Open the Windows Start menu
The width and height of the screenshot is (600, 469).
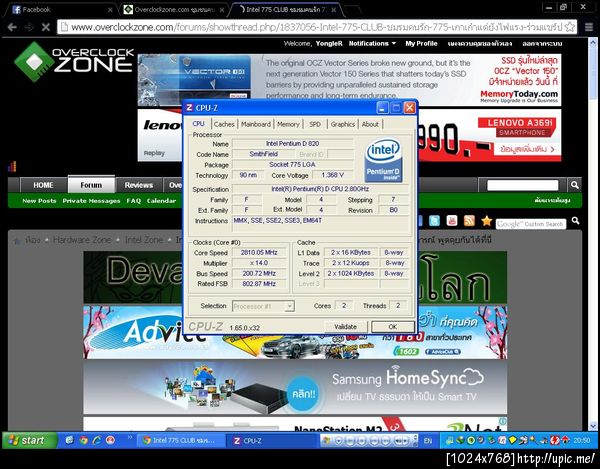(x=30, y=440)
